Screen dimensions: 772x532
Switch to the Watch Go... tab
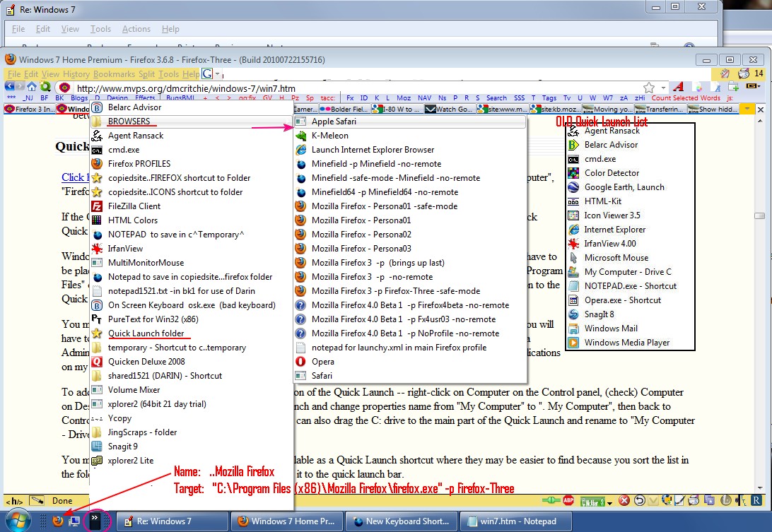tap(450, 109)
